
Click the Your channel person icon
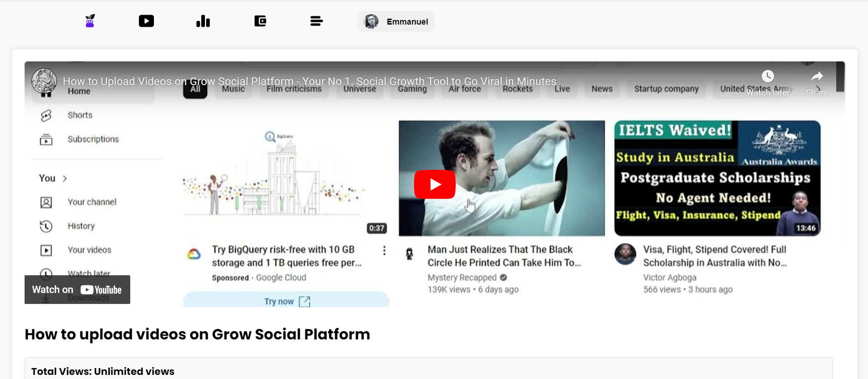click(x=46, y=202)
